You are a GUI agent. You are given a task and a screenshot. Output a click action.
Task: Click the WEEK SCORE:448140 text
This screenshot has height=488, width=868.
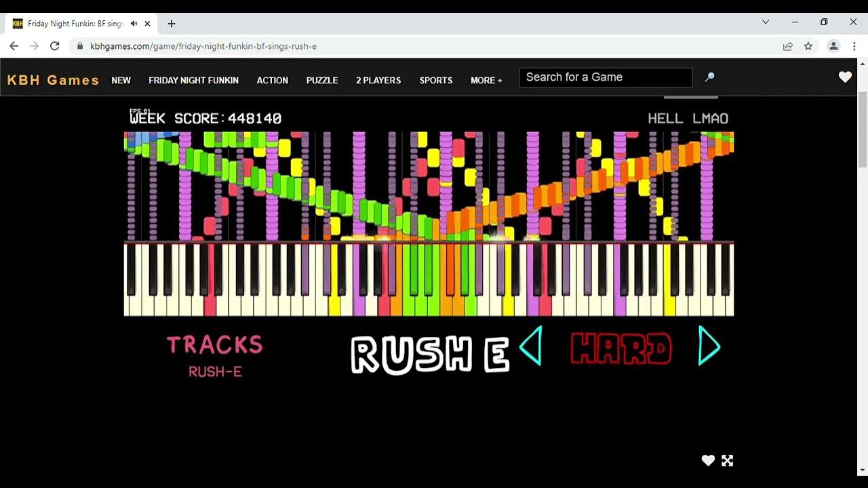(205, 119)
